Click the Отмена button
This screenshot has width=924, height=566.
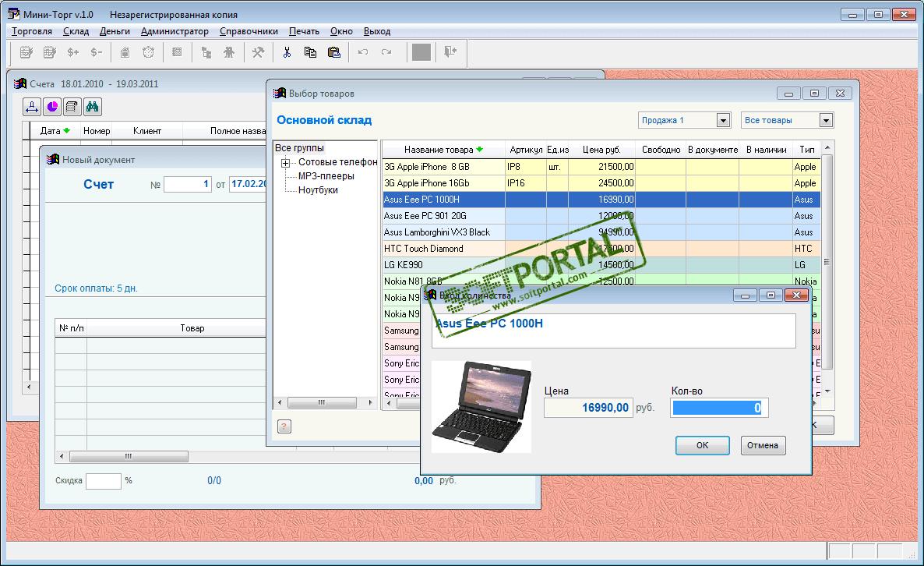tap(763, 445)
